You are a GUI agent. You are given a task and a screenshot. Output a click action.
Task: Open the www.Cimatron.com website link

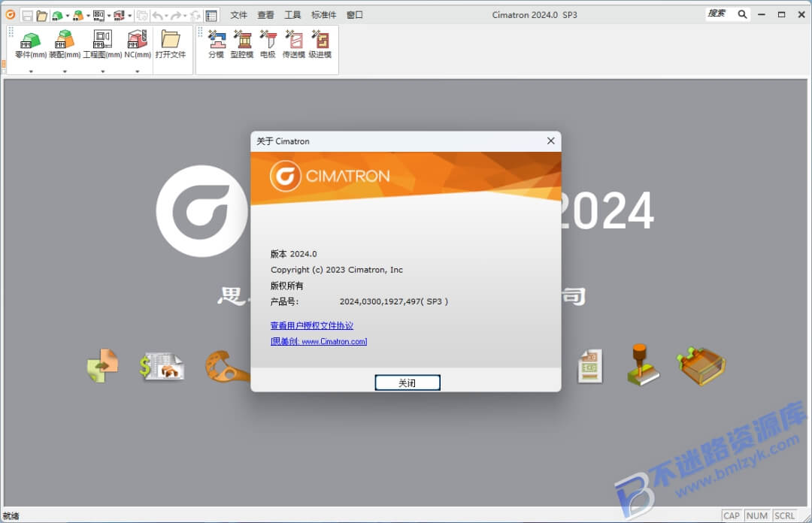[x=319, y=341]
